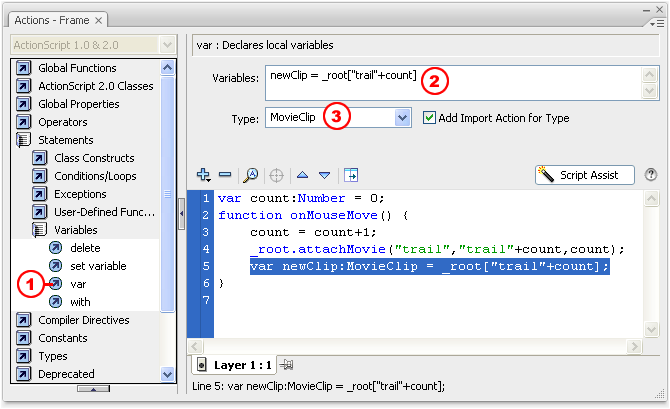Click the Insert Target Path crosshair icon
The width and height of the screenshot is (670, 409).
pos(277,174)
